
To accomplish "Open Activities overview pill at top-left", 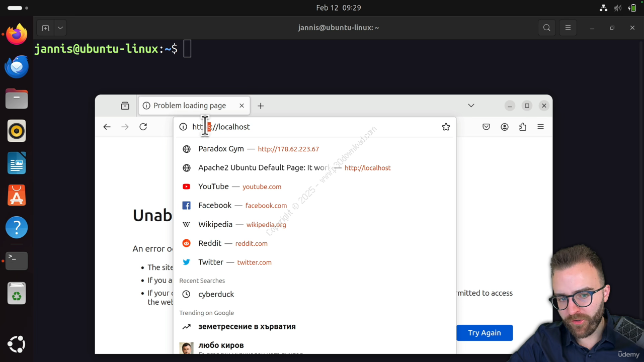I will [18, 8].
